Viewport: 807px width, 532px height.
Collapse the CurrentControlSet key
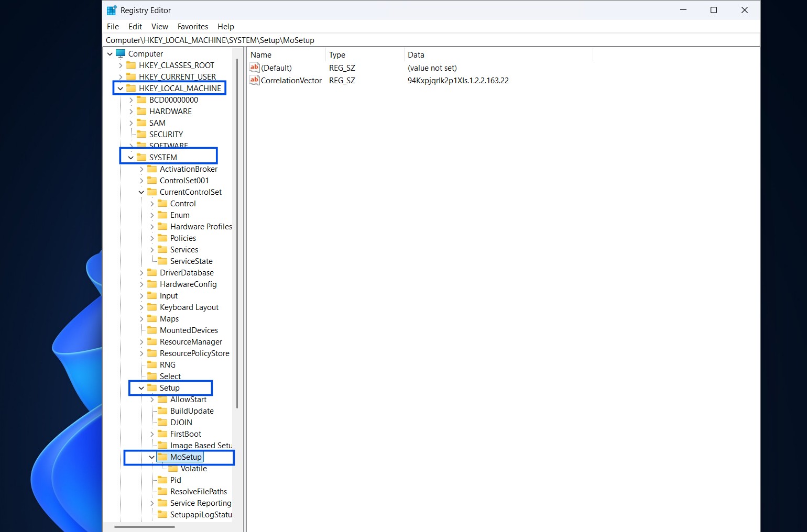pyautogui.click(x=141, y=192)
